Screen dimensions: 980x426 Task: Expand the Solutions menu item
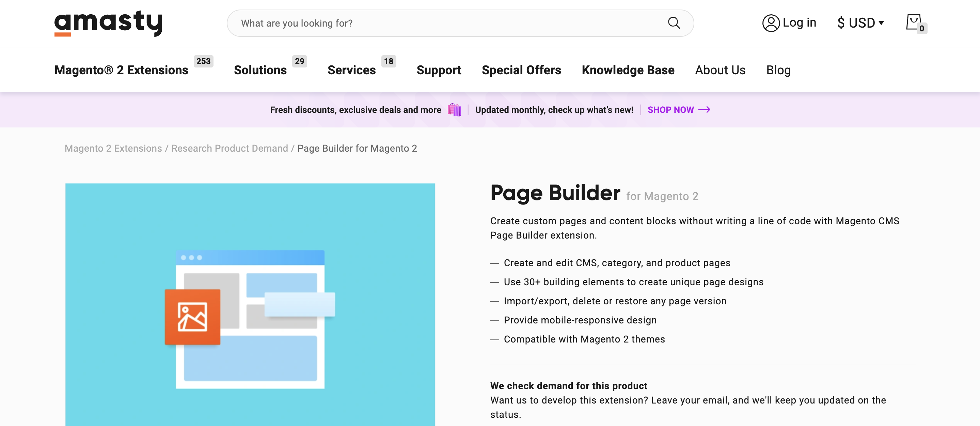pyautogui.click(x=260, y=70)
